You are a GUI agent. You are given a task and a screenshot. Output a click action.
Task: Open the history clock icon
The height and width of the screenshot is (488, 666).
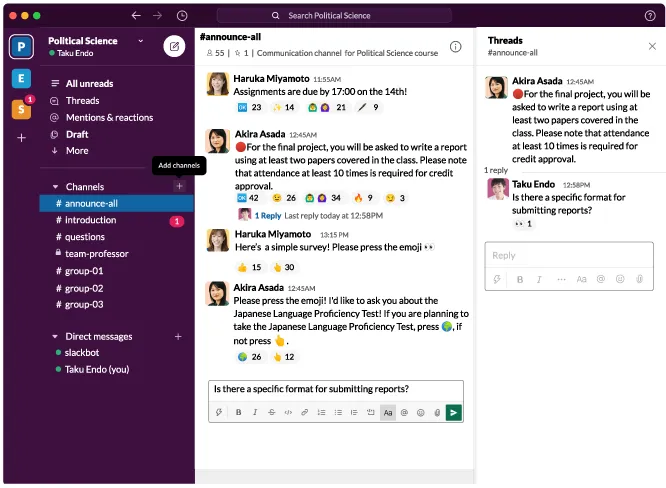click(181, 16)
